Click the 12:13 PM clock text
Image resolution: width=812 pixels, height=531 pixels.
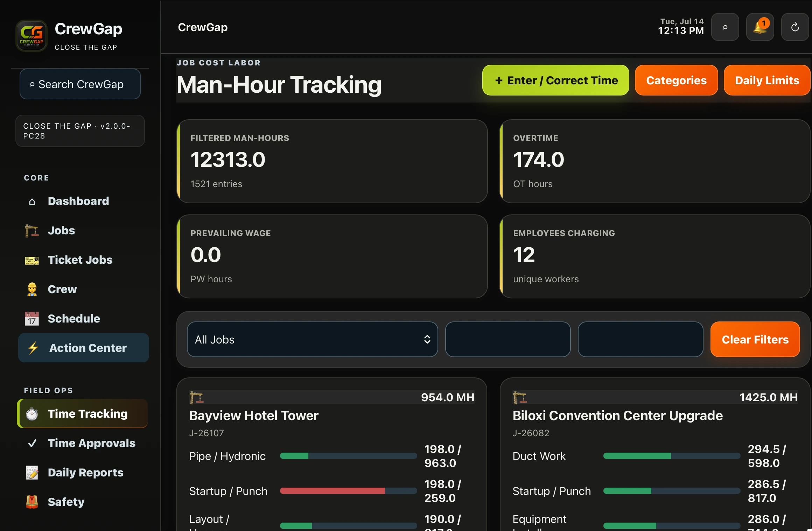tap(681, 31)
